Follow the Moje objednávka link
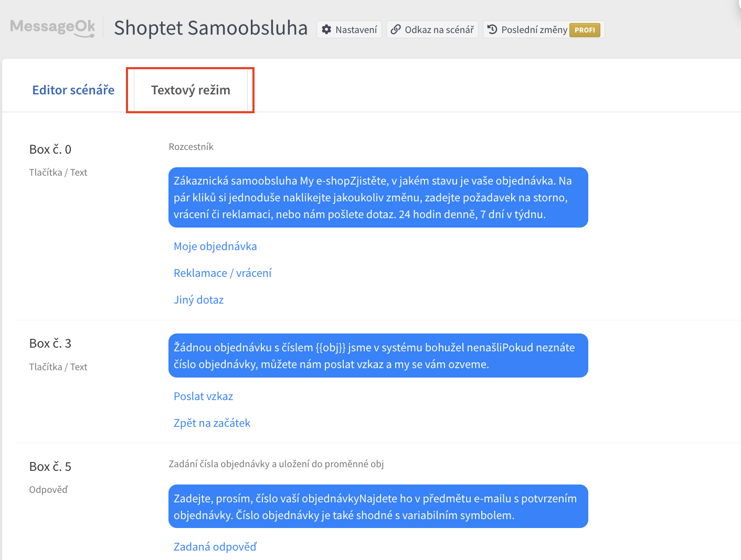This screenshot has width=741, height=560. pos(215,246)
